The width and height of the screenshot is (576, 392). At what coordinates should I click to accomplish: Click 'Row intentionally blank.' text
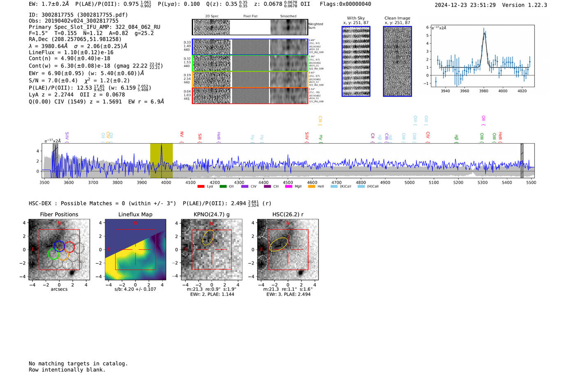coord(67,370)
